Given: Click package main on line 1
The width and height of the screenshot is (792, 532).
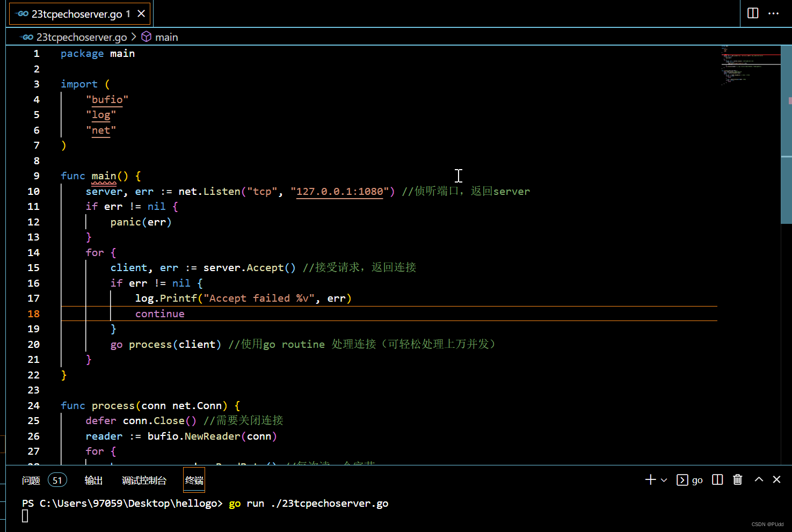Looking at the screenshot, I should point(98,54).
